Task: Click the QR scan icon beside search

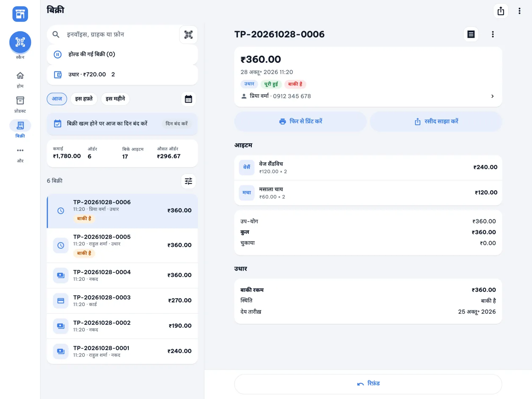Action: point(188,35)
